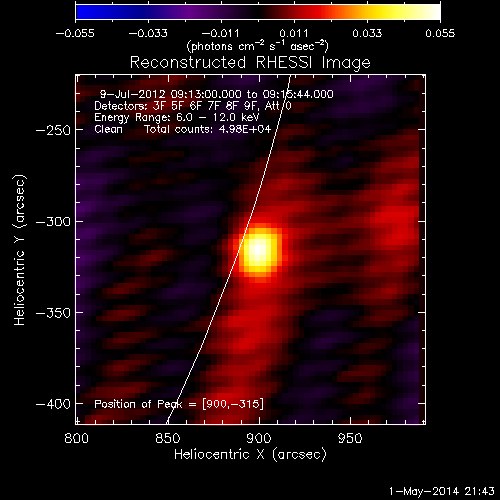Click the -0.033 colorbar label
The width and height of the screenshot is (500, 500).
pos(148,33)
